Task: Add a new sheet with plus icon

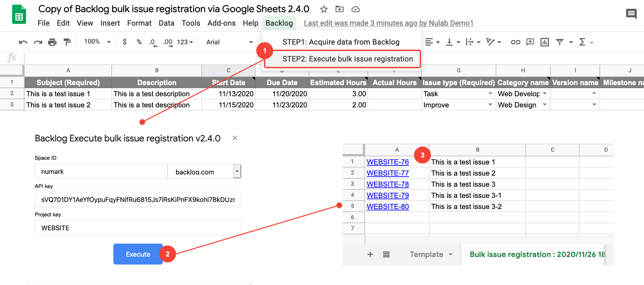Action: (x=370, y=254)
